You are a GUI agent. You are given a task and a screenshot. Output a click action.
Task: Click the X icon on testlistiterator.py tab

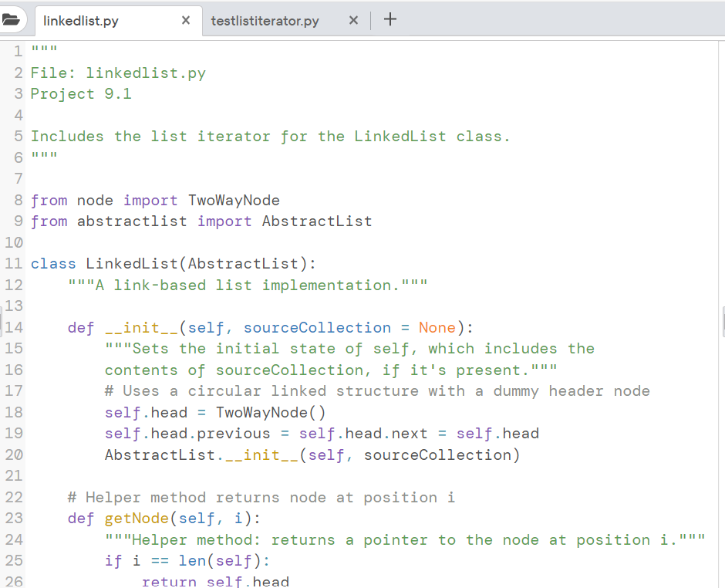(x=353, y=21)
